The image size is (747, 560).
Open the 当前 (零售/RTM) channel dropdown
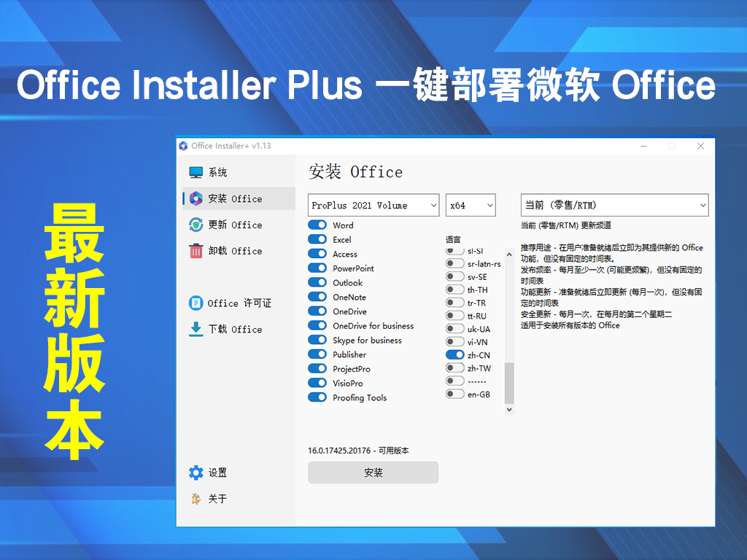[x=614, y=205]
